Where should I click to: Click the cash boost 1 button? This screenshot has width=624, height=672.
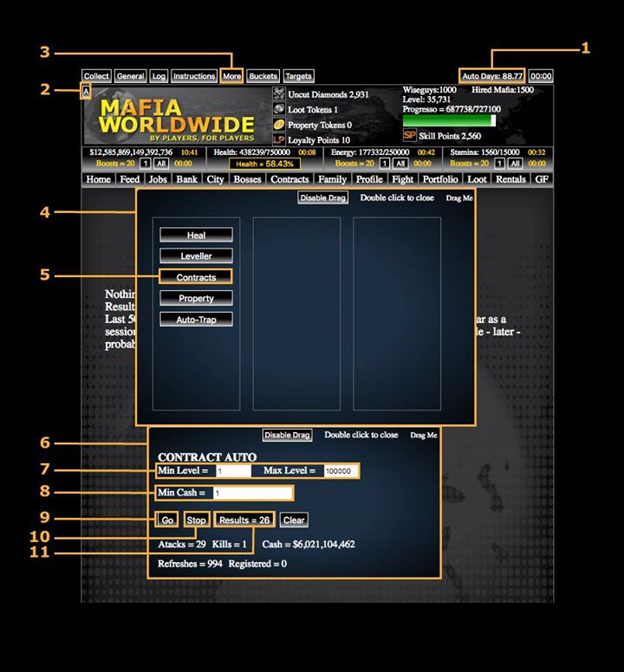point(146,164)
